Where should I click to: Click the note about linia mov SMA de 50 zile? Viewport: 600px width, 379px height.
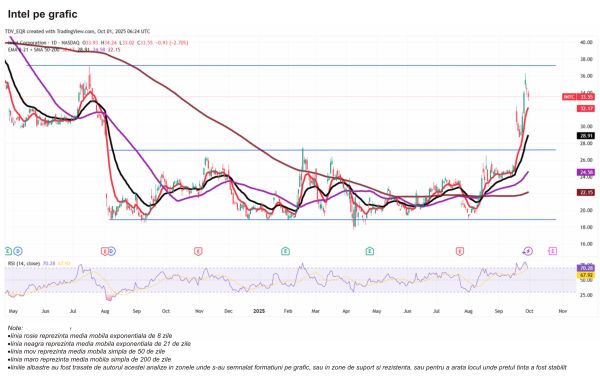pos(86,351)
